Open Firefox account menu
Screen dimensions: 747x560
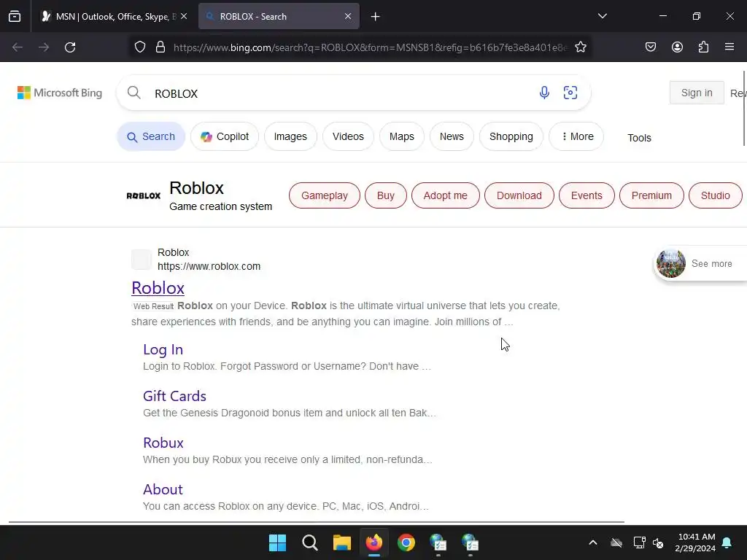(x=677, y=47)
